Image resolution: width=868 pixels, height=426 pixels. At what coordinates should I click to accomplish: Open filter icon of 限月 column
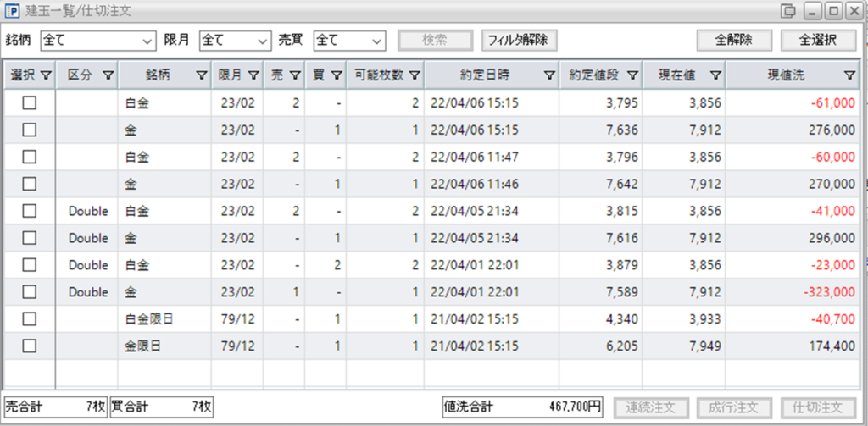253,75
